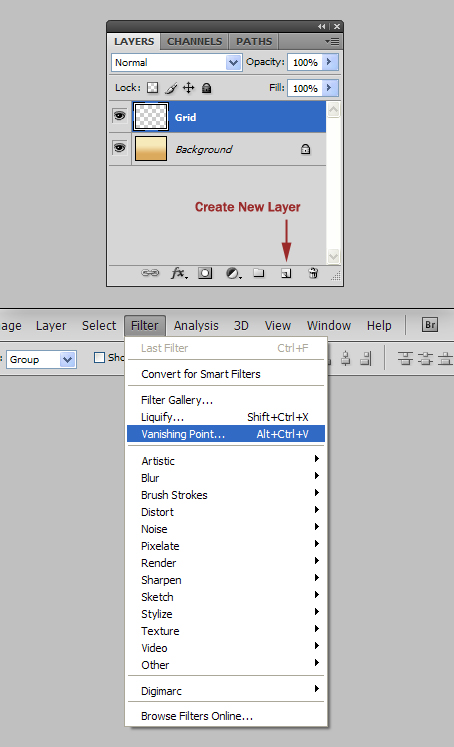Expand the Opacity slider arrow

point(330,62)
